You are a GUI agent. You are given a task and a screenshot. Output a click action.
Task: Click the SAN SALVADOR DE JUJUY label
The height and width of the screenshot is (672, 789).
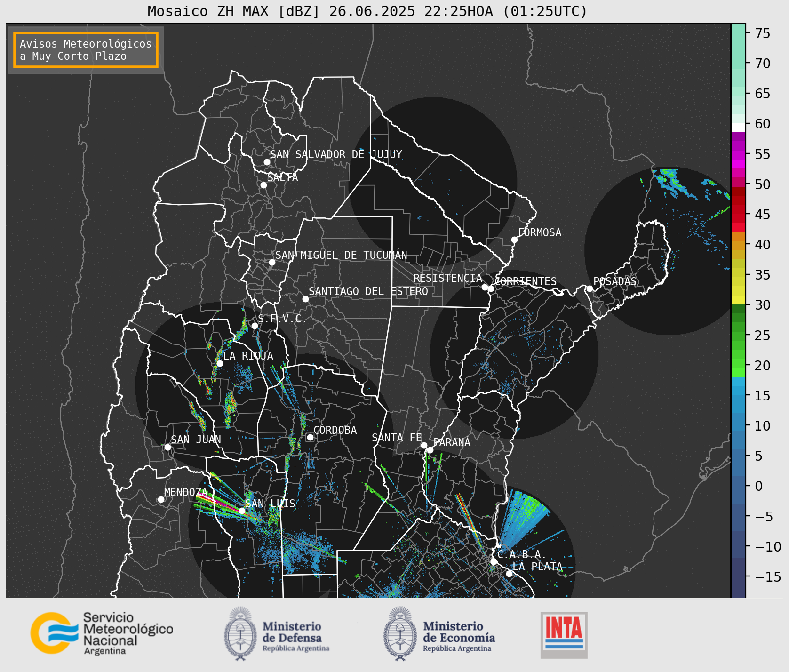point(336,154)
